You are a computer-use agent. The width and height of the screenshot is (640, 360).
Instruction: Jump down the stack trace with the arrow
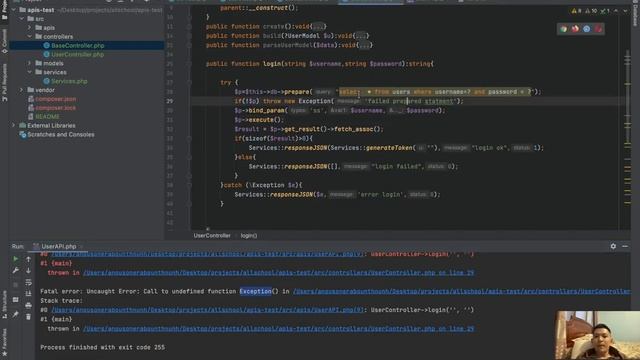coord(28,270)
